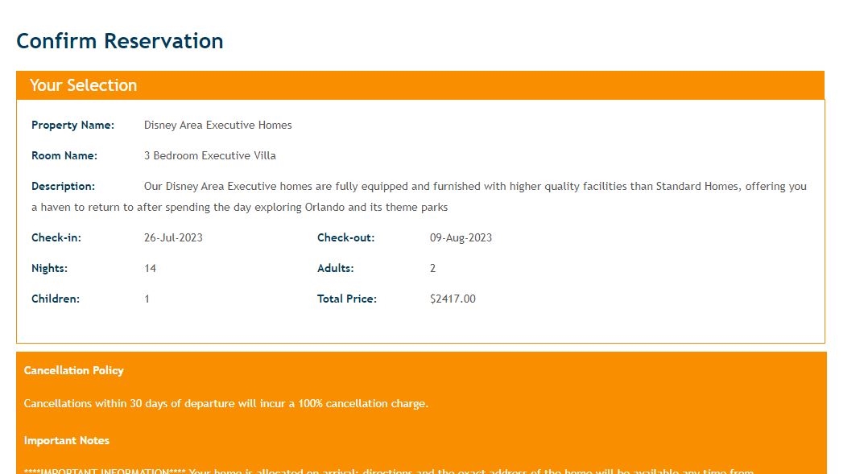Click the 3 Bedroom Executive Villa value
Image resolution: width=868 pixels, height=474 pixels.
pyautogui.click(x=209, y=156)
